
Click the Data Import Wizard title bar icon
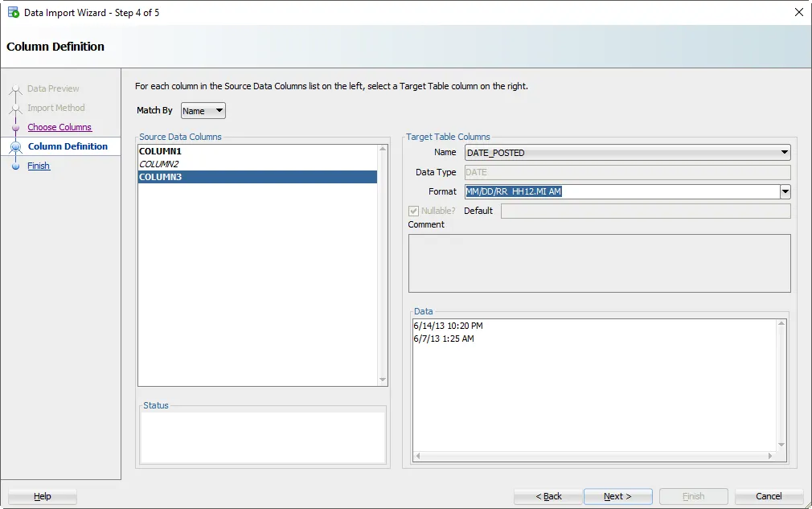click(13, 13)
